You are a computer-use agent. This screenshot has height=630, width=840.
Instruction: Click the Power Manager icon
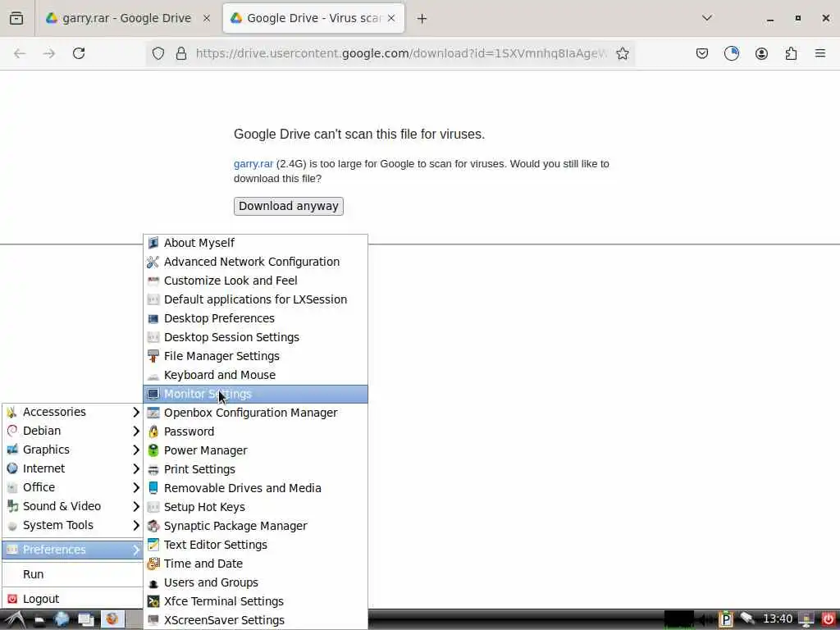(153, 450)
